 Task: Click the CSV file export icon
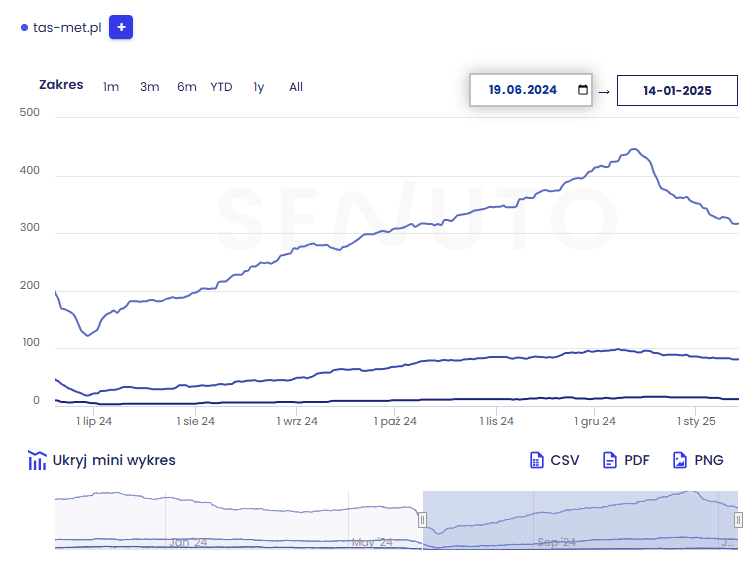click(x=536, y=460)
